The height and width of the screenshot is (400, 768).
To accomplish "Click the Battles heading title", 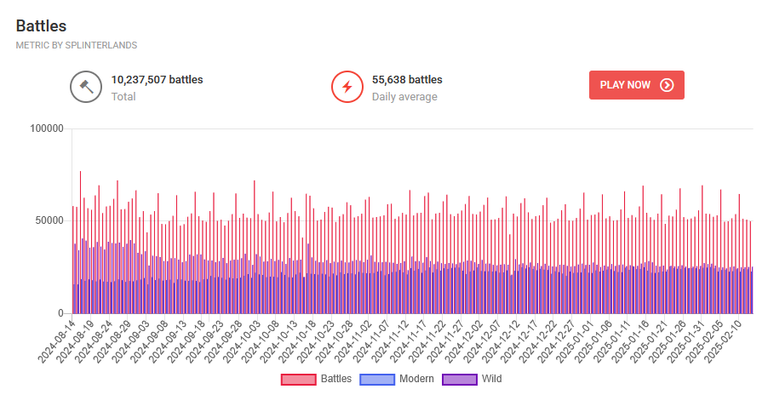I will click(41, 26).
